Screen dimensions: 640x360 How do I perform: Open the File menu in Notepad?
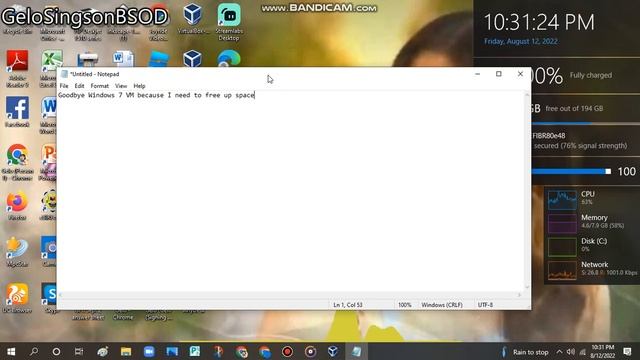(x=64, y=86)
